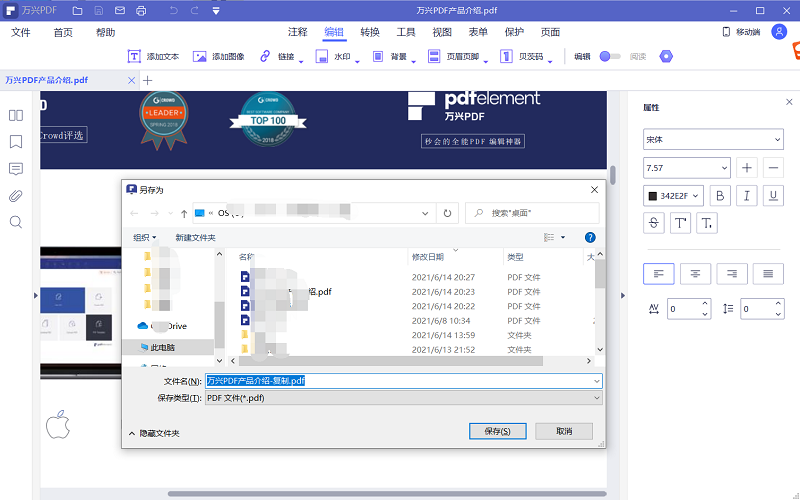Click the 添加图像 (add image) tool

tap(219, 57)
